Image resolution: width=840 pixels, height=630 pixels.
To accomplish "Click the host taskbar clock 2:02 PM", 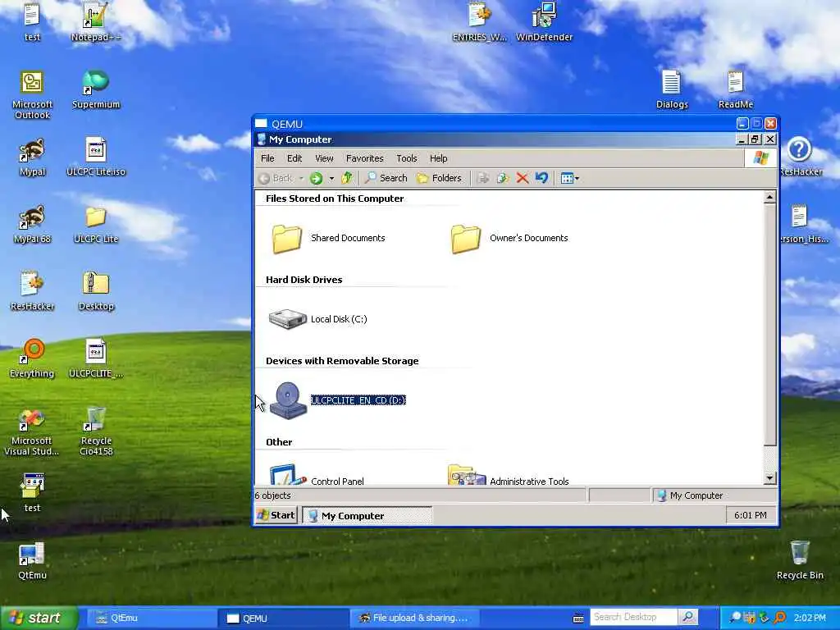I will (x=810, y=619).
